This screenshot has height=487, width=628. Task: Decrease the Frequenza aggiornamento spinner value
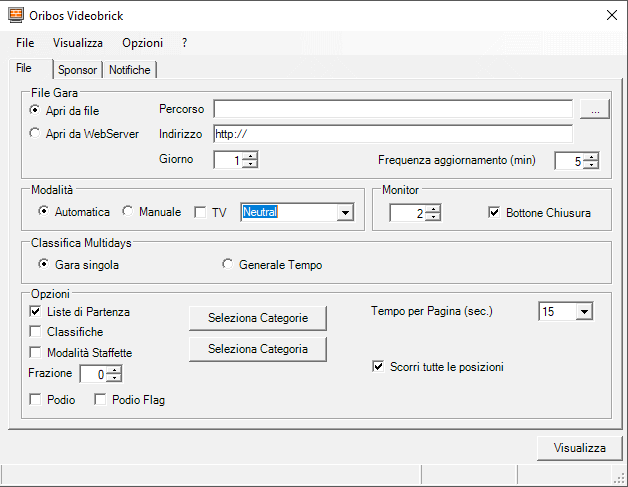pos(591,165)
